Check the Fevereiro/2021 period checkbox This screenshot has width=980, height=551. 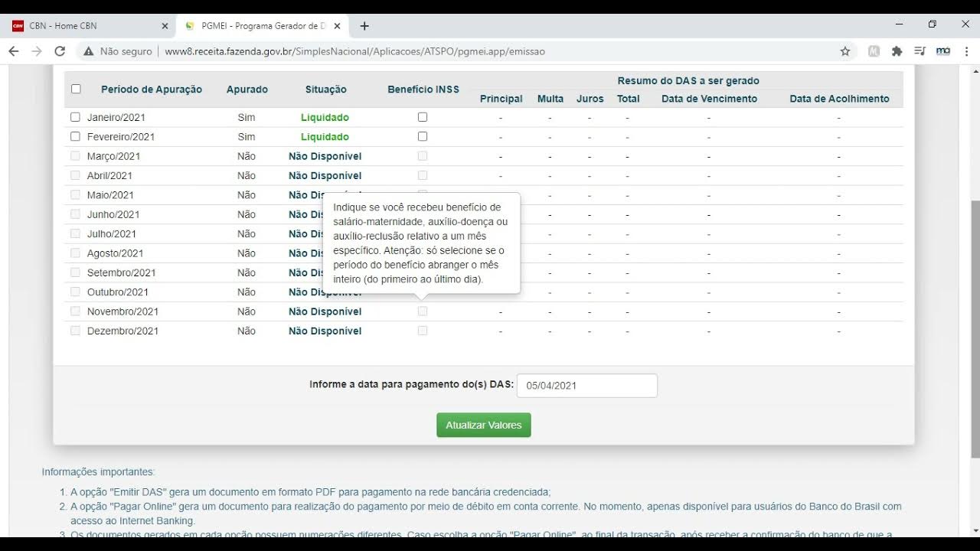tap(75, 136)
